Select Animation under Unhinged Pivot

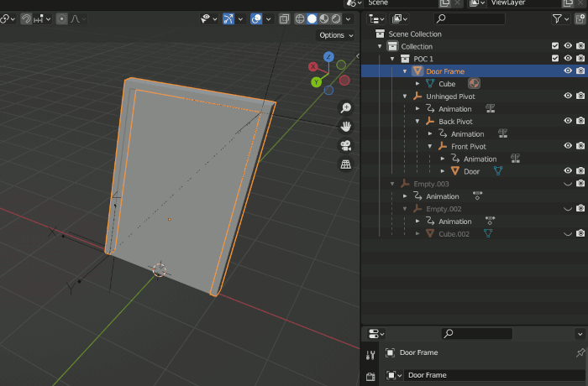pos(455,109)
